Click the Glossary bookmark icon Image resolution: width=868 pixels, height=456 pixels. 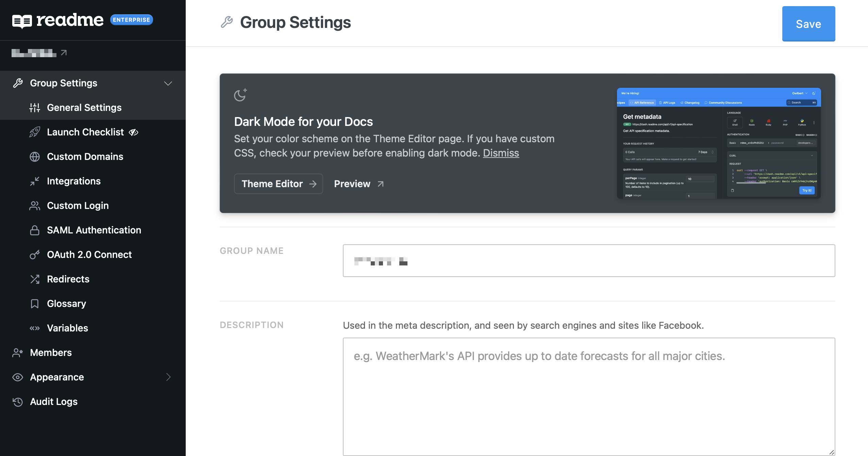[x=35, y=304]
